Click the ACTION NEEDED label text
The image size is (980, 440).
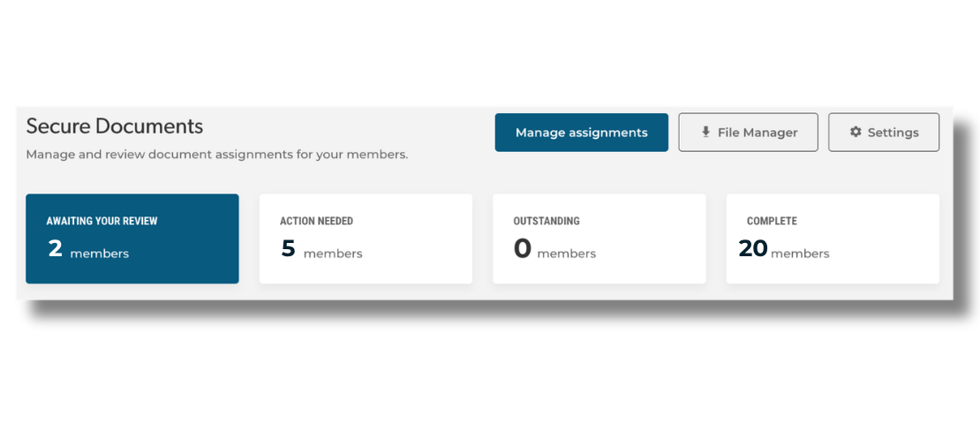click(x=316, y=221)
